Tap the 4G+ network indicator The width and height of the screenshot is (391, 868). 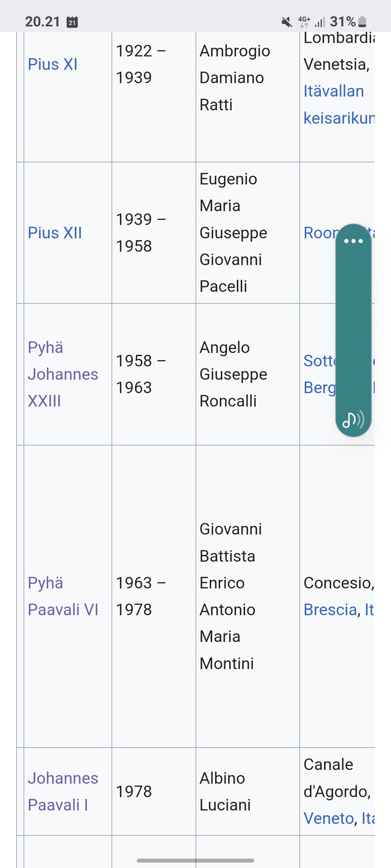(304, 22)
